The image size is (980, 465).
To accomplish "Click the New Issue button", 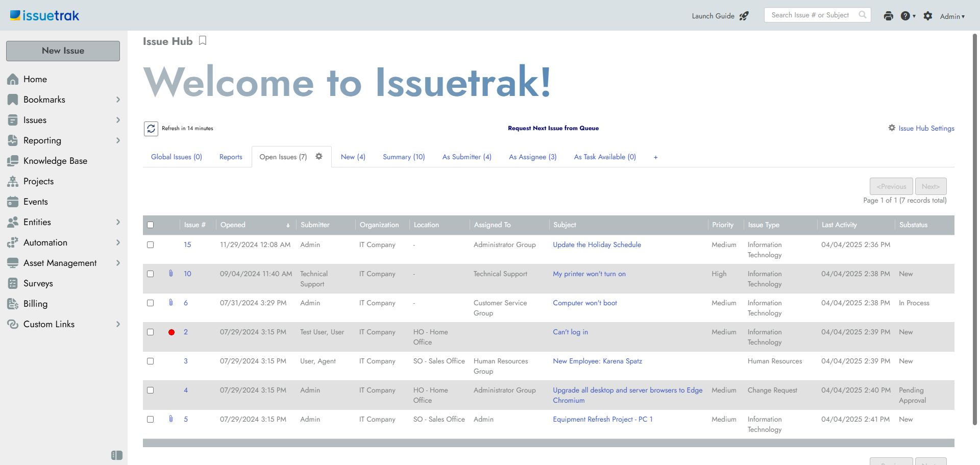I will point(63,51).
